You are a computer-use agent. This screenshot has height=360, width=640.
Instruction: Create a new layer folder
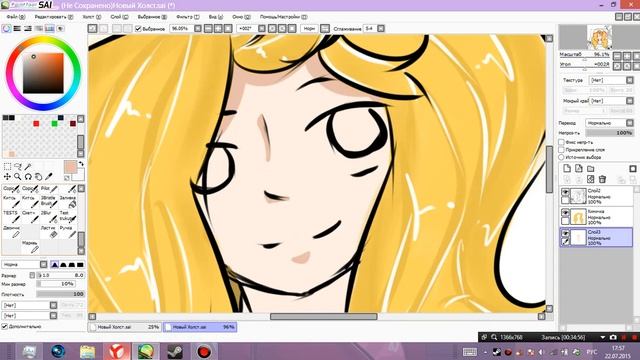pos(591,168)
